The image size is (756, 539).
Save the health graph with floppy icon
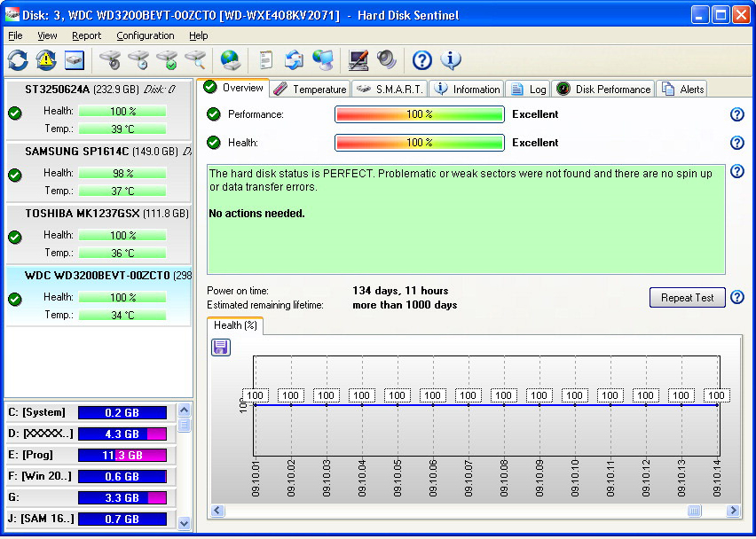(221, 348)
